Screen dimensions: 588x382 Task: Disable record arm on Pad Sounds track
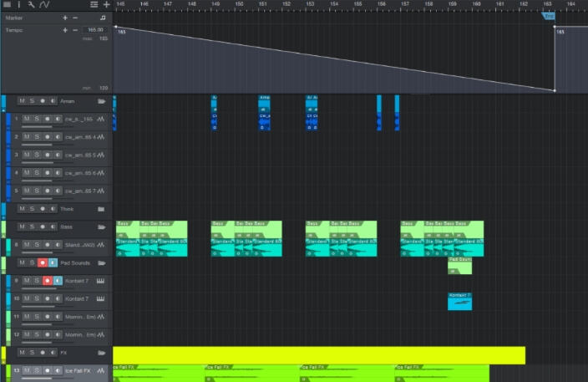(x=43, y=262)
